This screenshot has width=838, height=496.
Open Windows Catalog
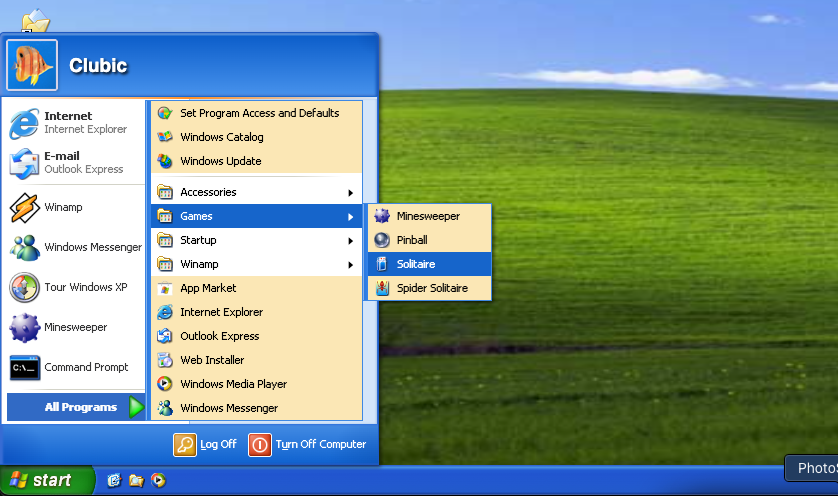257,137
